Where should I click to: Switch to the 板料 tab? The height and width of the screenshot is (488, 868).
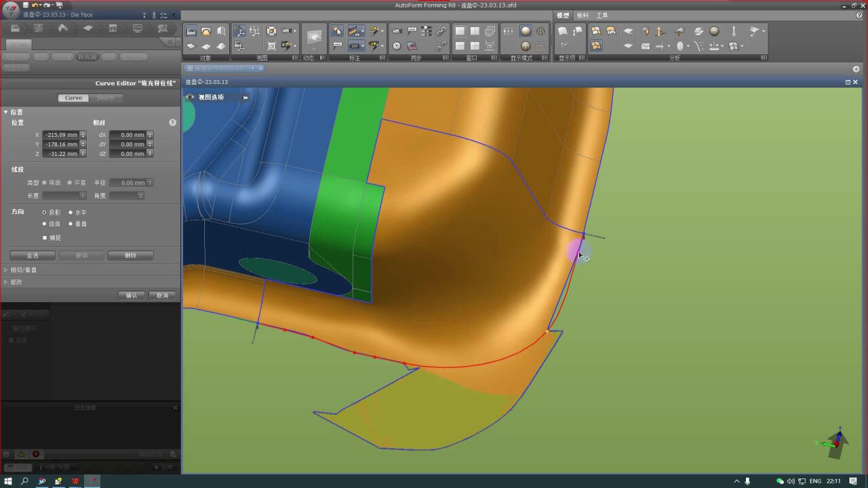tap(583, 16)
